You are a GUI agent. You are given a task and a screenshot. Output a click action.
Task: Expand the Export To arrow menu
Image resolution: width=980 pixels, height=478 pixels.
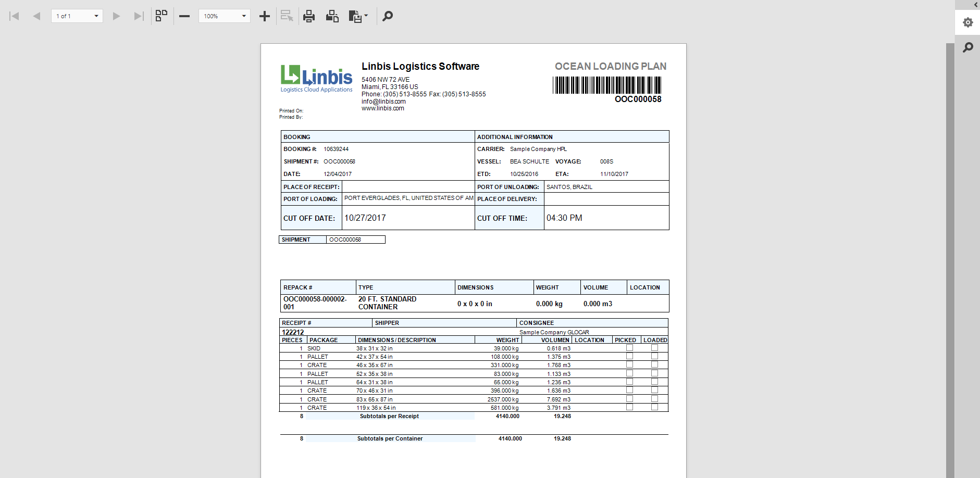(x=366, y=16)
